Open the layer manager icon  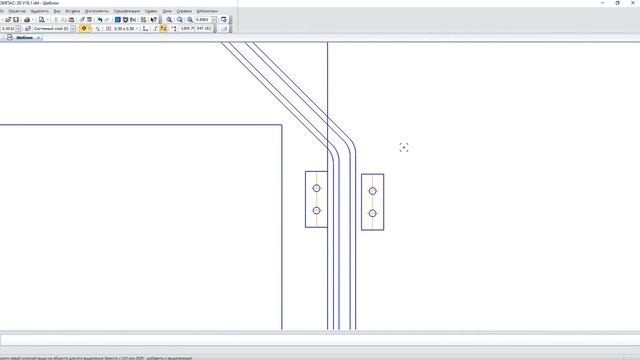tap(28, 29)
